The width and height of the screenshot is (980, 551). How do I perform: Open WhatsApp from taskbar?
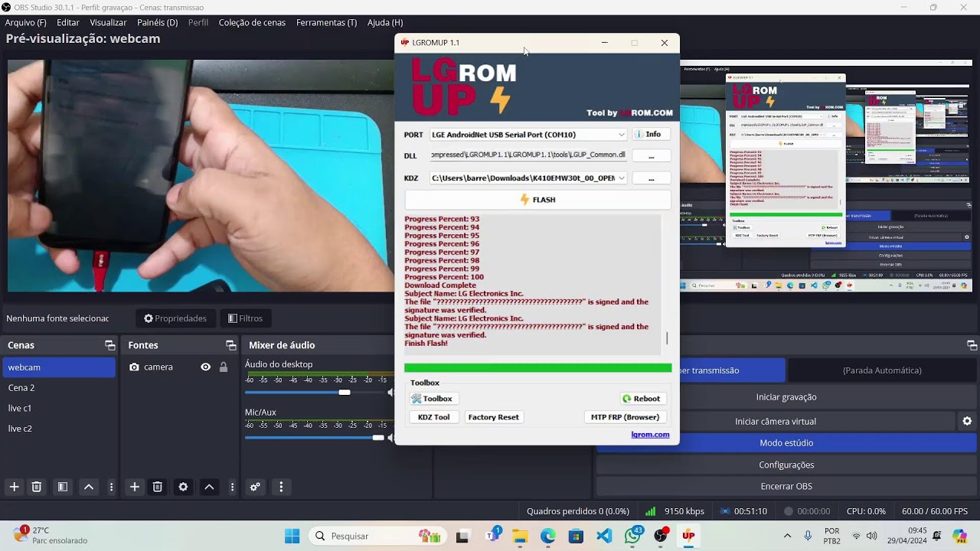click(632, 536)
